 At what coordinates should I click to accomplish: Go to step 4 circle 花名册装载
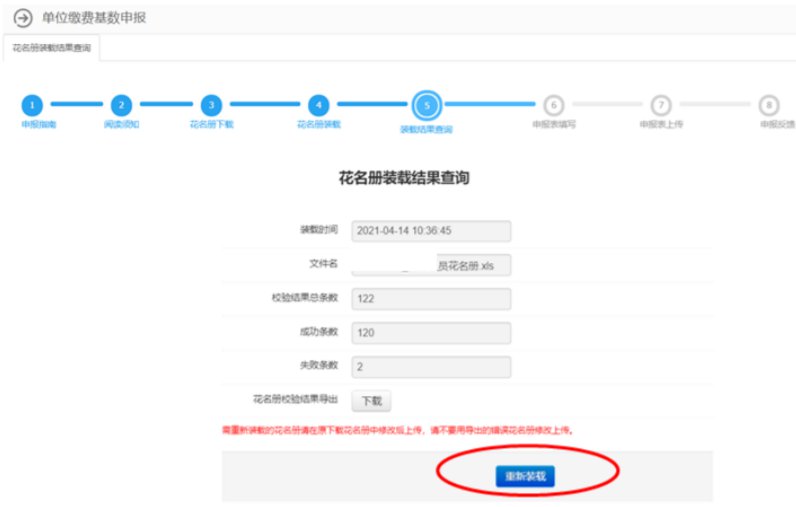319,105
